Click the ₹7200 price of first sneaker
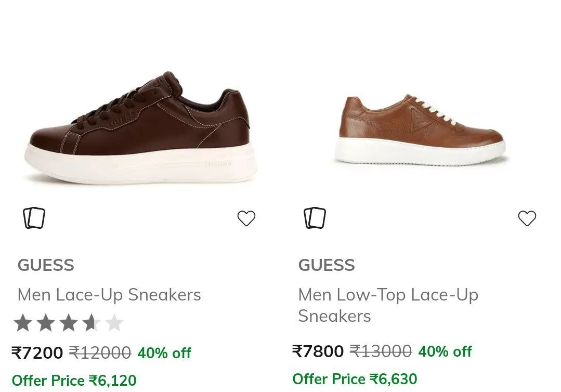The height and width of the screenshot is (392, 561). tap(37, 352)
